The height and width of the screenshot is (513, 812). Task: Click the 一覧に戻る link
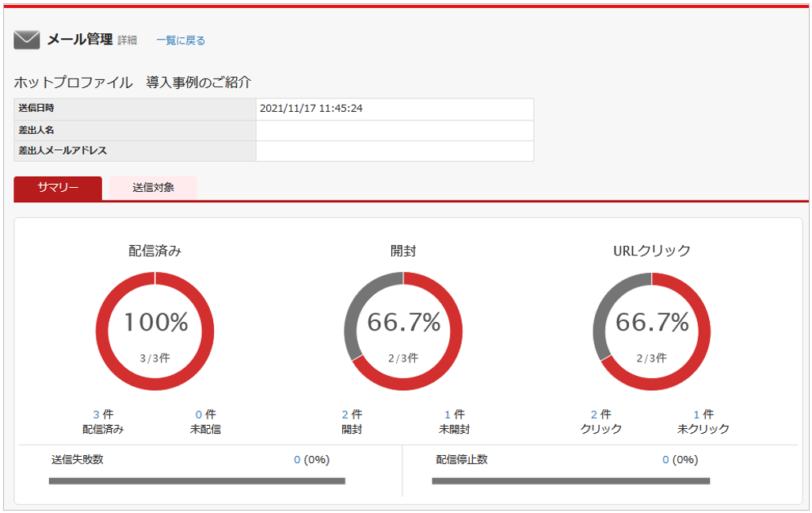pos(181,40)
